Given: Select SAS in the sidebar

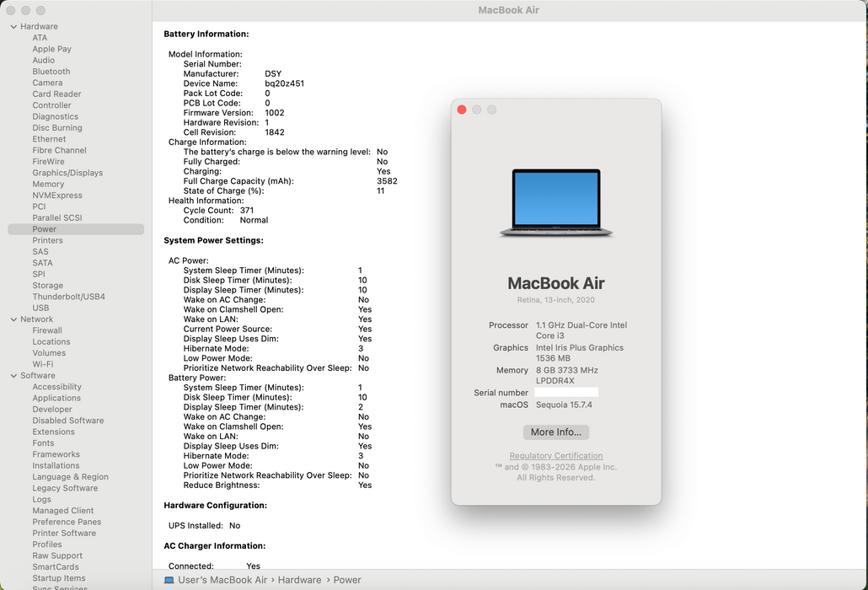Looking at the screenshot, I should [40, 252].
